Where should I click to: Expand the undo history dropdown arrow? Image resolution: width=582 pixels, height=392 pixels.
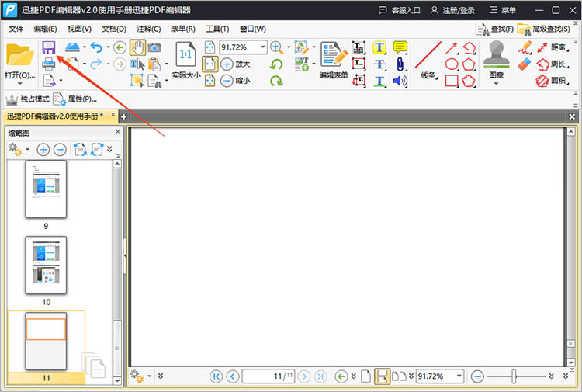pos(108,47)
